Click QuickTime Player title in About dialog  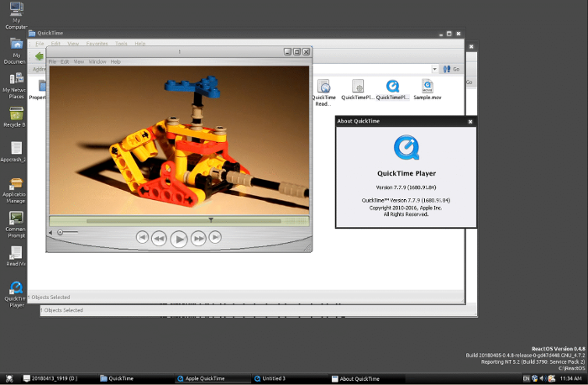(x=407, y=173)
